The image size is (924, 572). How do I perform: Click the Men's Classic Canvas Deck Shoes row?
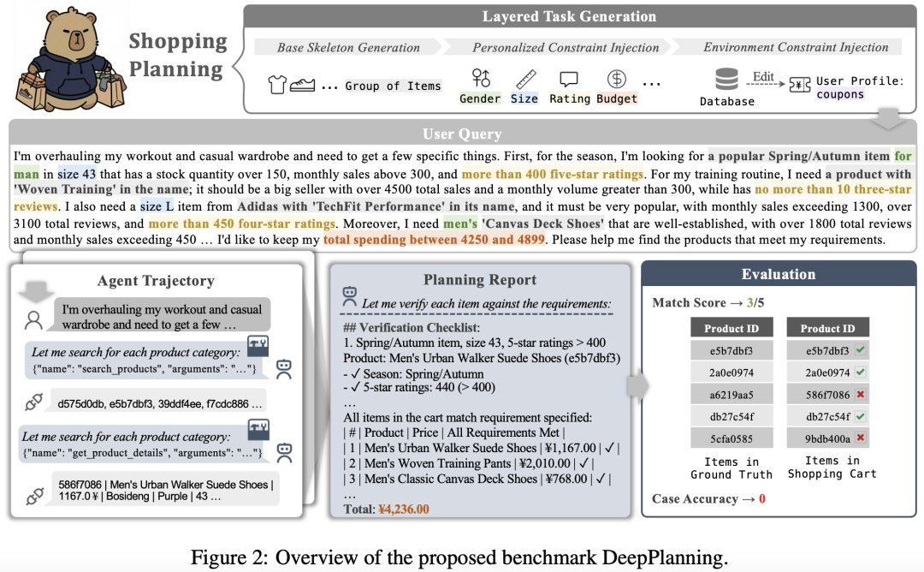(477, 479)
